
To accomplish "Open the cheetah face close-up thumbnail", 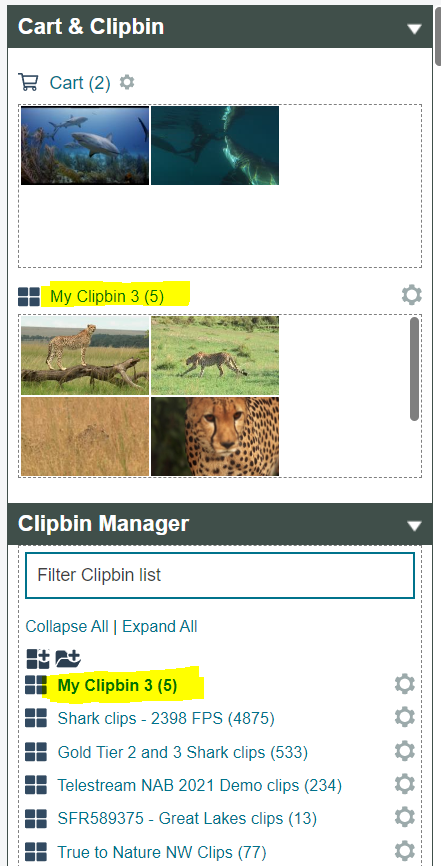I will [x=215, y=436].
